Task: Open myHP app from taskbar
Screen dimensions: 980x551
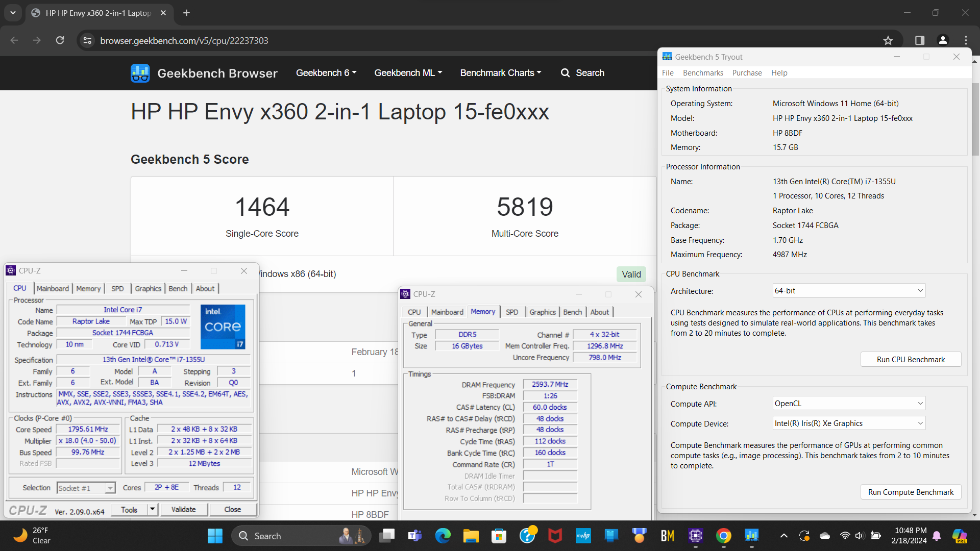Action: 583,536
